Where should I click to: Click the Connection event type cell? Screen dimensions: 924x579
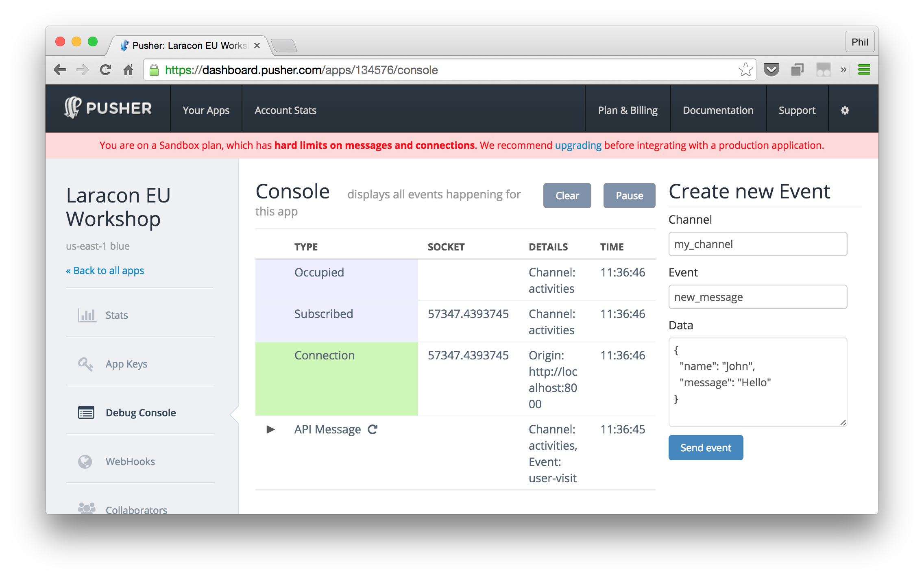tap(325, 355)
